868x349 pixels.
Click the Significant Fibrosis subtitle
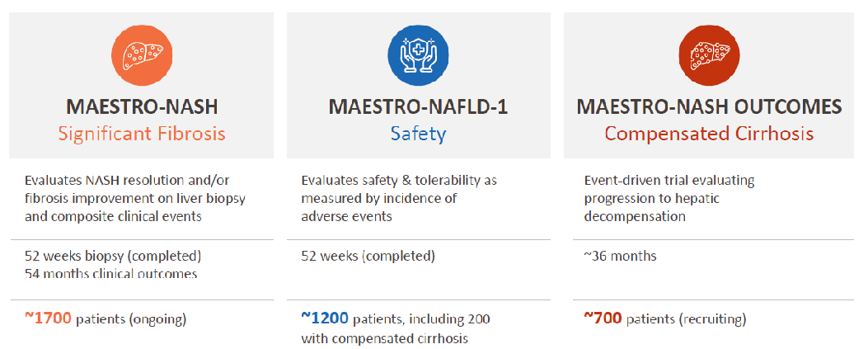click(142, 134)
